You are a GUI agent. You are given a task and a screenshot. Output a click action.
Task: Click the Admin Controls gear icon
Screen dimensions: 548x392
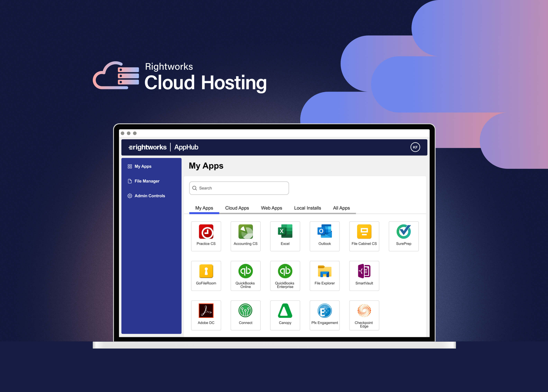click(x=130, y=196)
